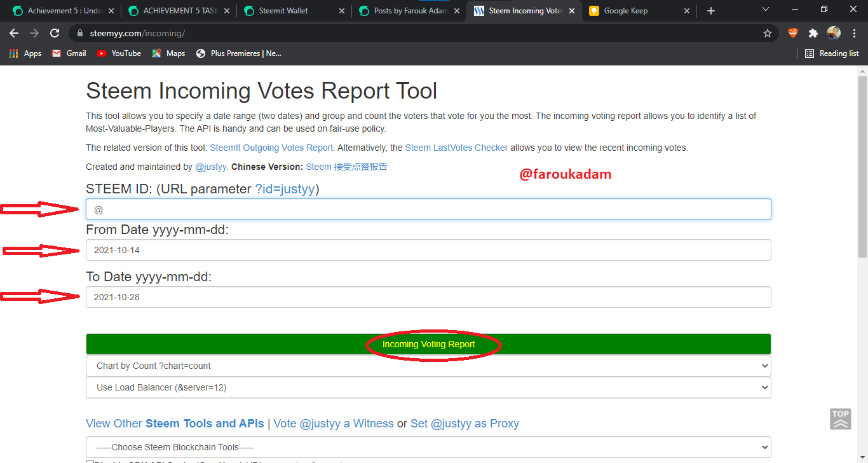Viewport: 868px width, 463px height.
Task: Click the browser forward arrow
Action: 34,33
